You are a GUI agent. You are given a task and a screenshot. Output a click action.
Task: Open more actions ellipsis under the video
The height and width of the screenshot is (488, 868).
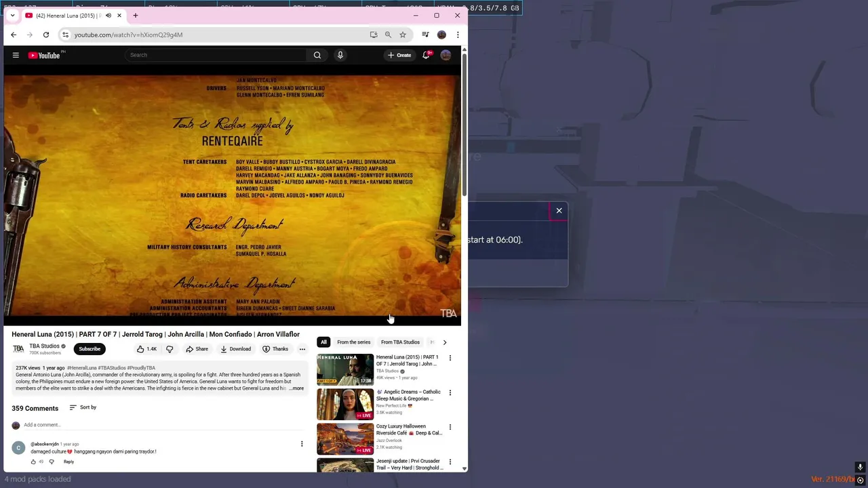[x=302, y=349]
